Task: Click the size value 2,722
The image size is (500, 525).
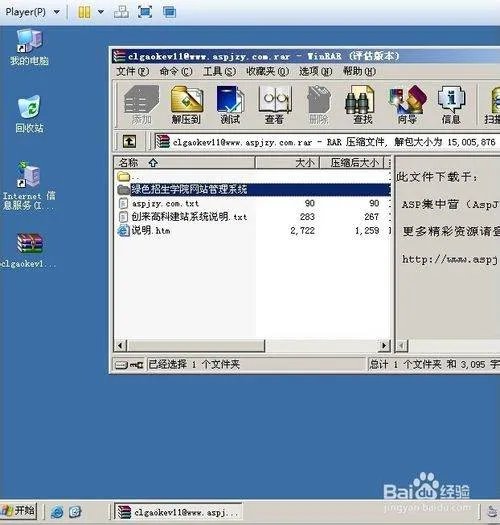Action: coord(302,231)
